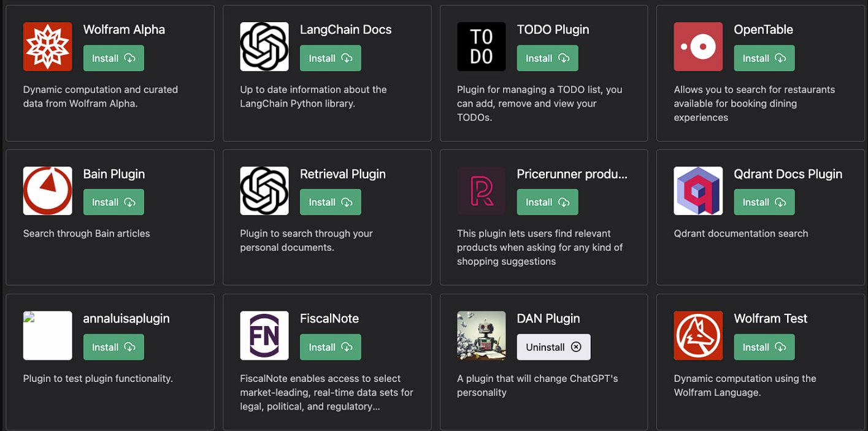This screenshot has width=868, height=431.
Task: Click the LangChain Docs title text
Action: click(345, 29)
